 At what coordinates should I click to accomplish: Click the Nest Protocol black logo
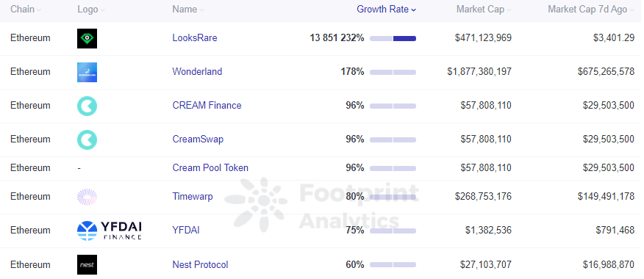click(x=87, y=264)
